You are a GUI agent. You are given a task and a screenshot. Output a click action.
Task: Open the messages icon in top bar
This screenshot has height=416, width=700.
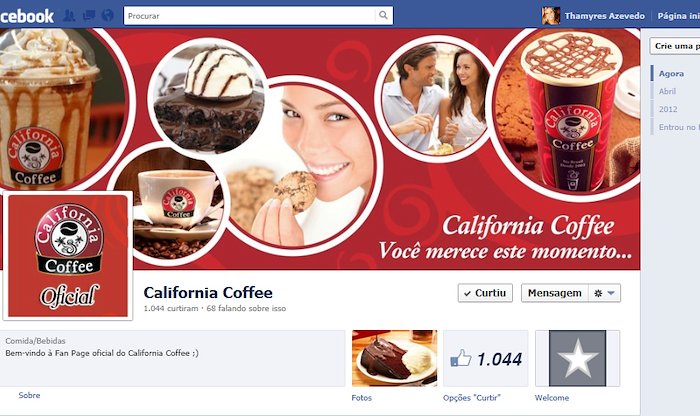[x=88, y=16]
